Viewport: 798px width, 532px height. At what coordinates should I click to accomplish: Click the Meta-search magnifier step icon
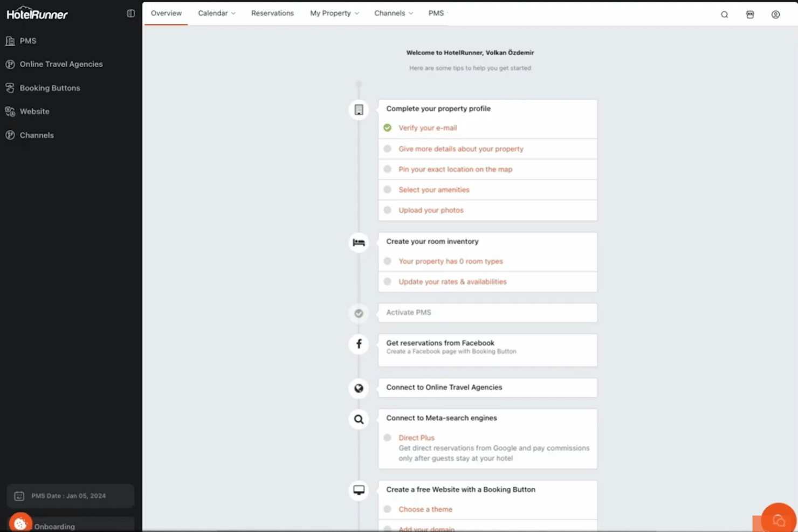(x=359, y=419)
